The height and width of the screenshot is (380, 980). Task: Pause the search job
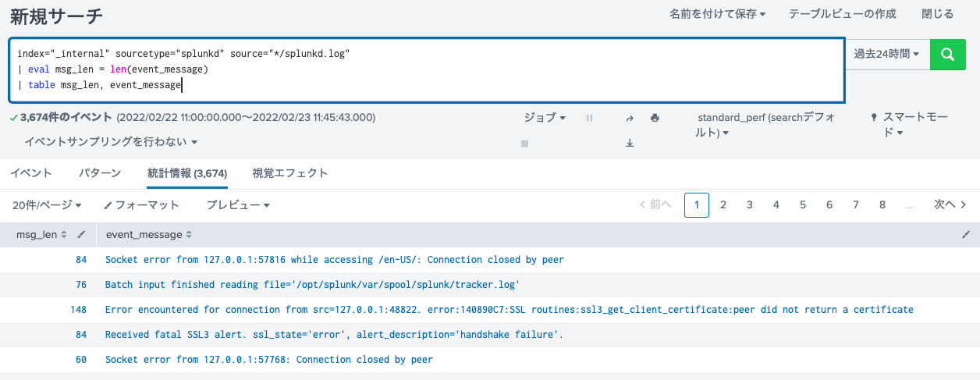[x=590, y=118]
